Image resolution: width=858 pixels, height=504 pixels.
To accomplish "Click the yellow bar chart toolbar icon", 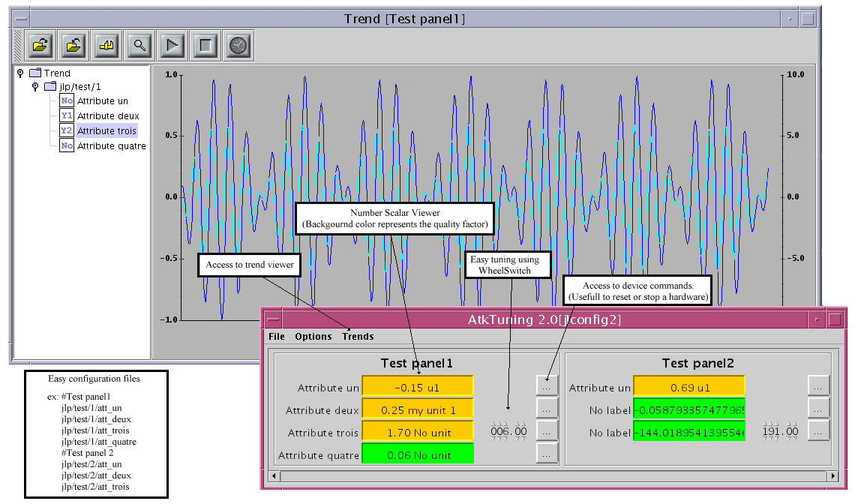I will (106, 46).
